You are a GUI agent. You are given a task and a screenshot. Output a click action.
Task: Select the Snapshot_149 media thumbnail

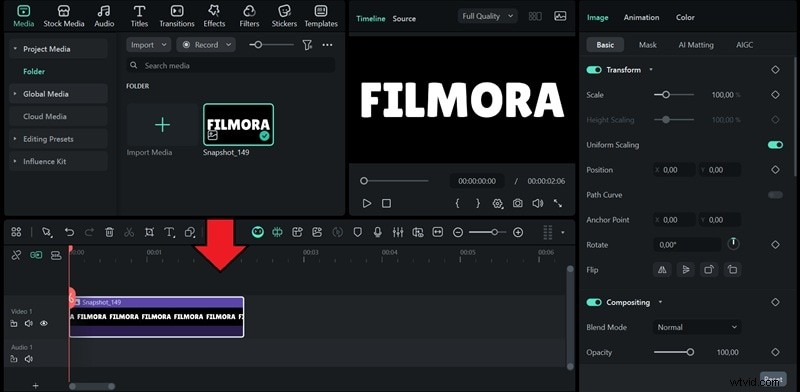point(238,125)
